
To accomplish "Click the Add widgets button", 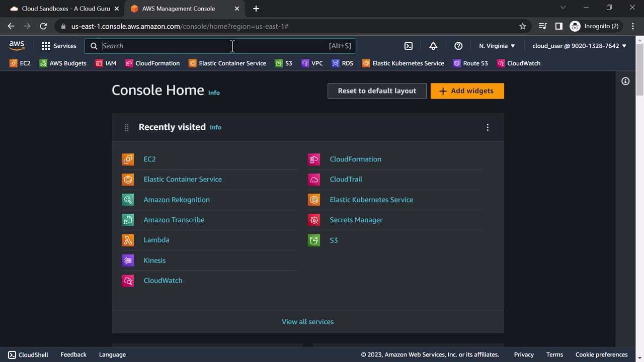I will coord(467,91).
